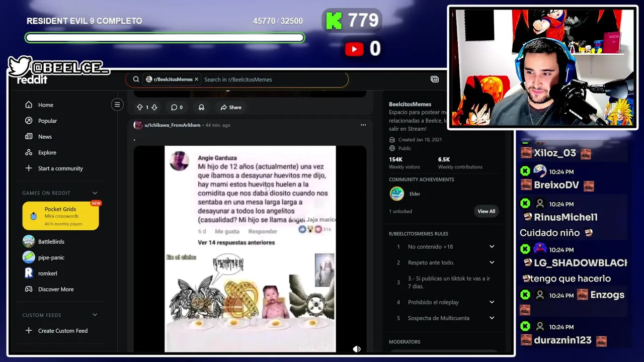Click the Ichikawa_FromArkham user avatar
This screenshot has height=362, width=644.
138,125
